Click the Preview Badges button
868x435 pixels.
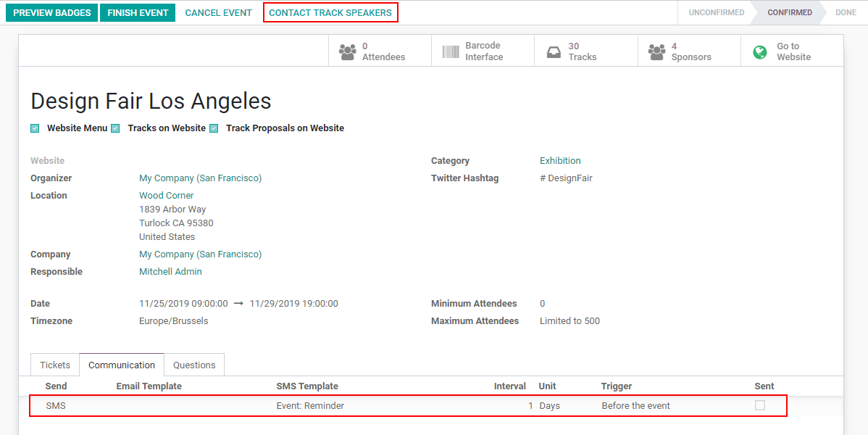click(x=52, y=12)
